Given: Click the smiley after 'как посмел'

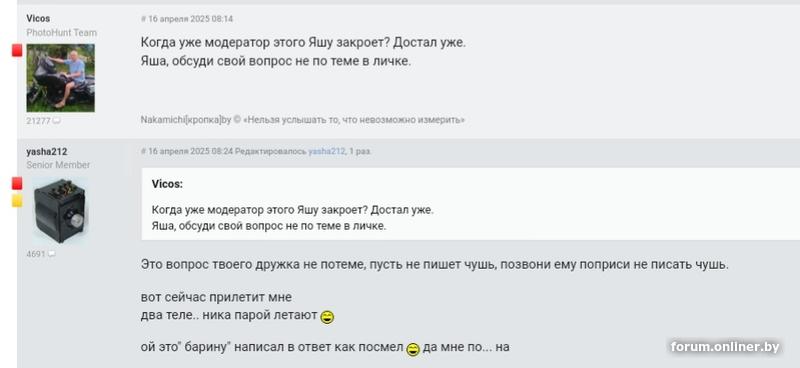Looking at the screenshot, I should click(413, 349).
